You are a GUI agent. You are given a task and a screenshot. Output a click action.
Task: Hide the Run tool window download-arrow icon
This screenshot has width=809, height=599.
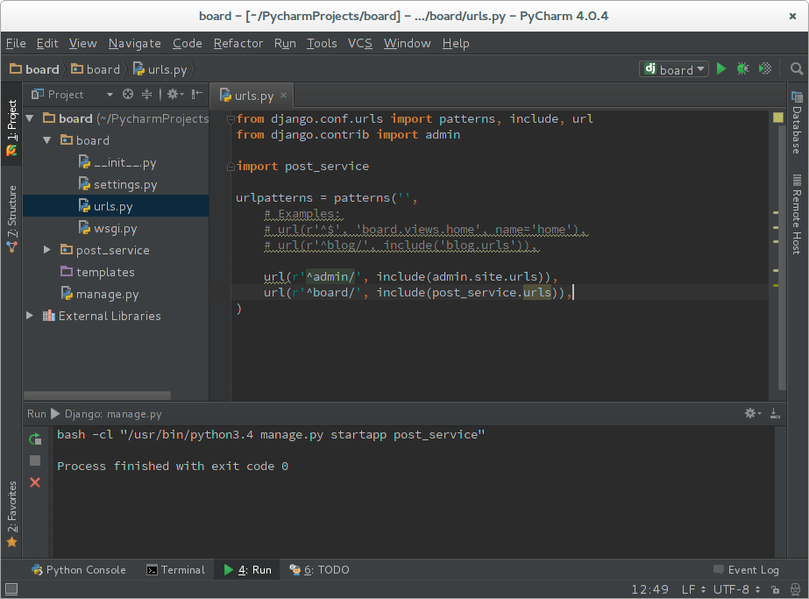[774, 413]
